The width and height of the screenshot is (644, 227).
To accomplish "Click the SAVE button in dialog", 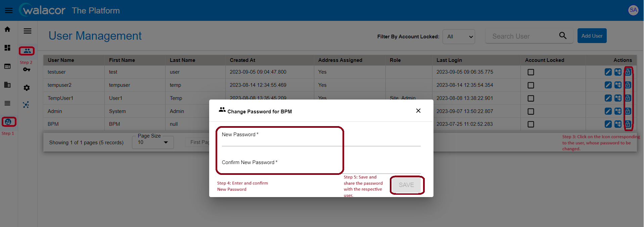I will tap(406, 185).
